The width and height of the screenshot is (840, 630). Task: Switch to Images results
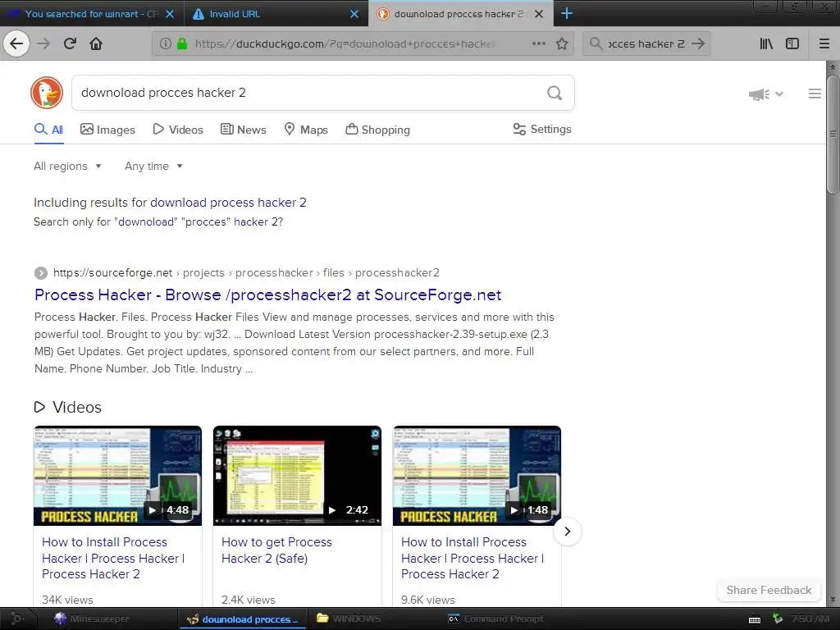click(107, 130)
